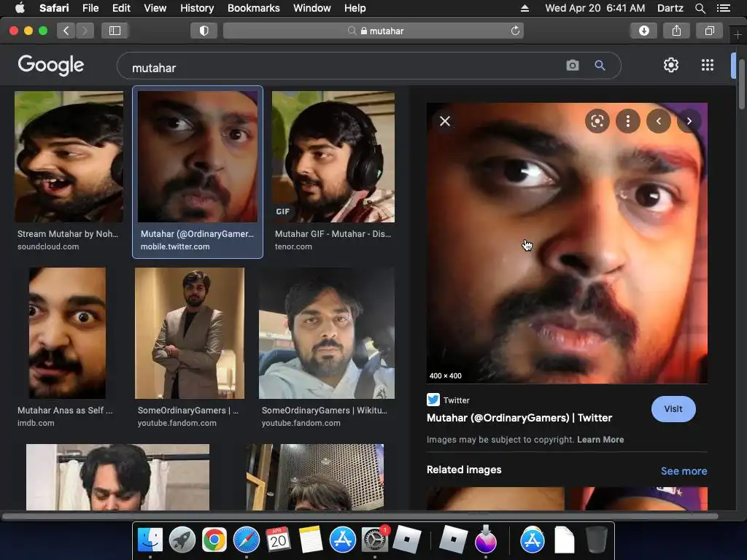Viewport: 747px width, 560px height.
Task: Toggle the Safari sidebar button
Action: click(115, 31)
